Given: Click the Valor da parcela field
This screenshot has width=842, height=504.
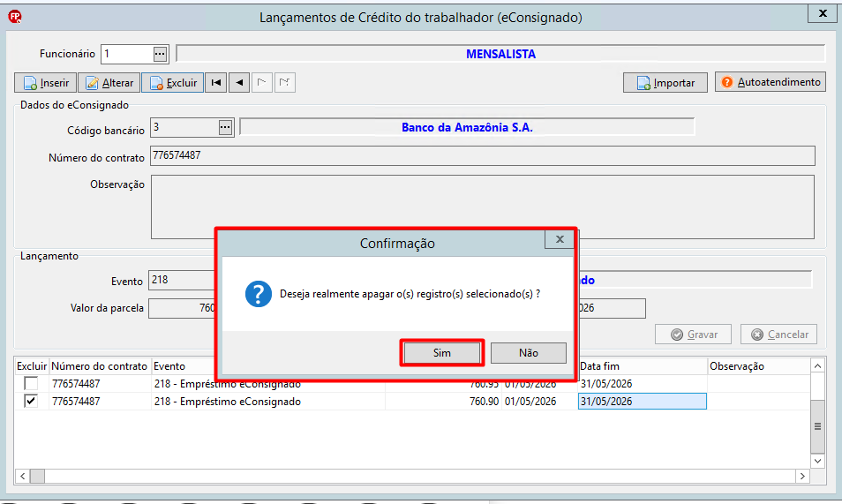Looking at the screenshot, I should [x=182, y=308].
